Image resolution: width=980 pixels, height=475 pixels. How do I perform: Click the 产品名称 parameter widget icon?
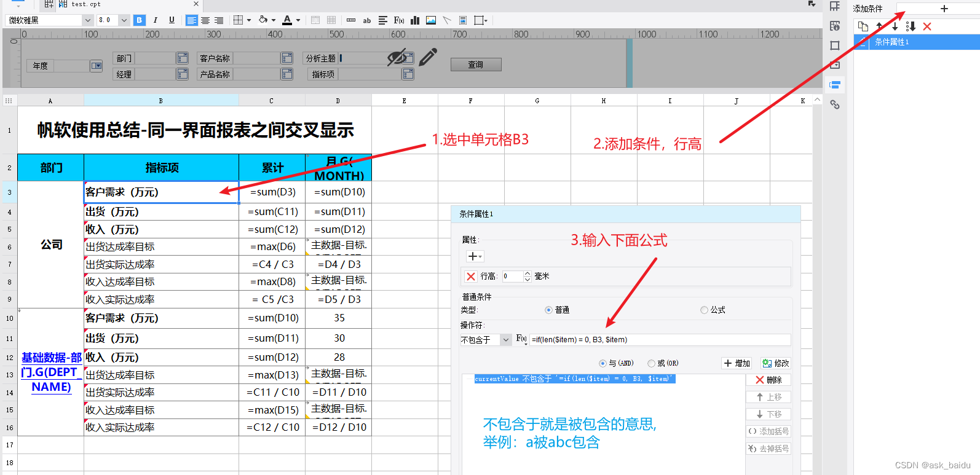point(287,74)
